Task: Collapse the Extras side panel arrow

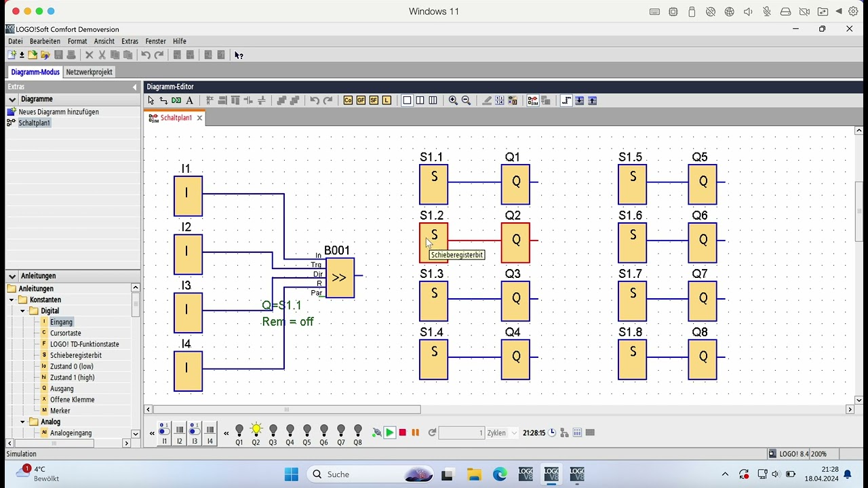Action: click(134, 87)
